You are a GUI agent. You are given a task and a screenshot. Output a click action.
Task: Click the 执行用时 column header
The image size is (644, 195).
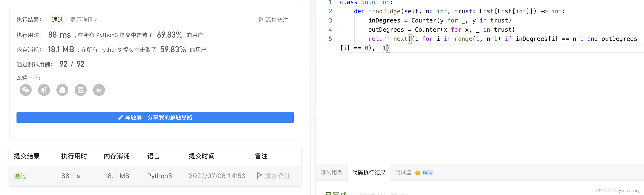pos(74,156)
